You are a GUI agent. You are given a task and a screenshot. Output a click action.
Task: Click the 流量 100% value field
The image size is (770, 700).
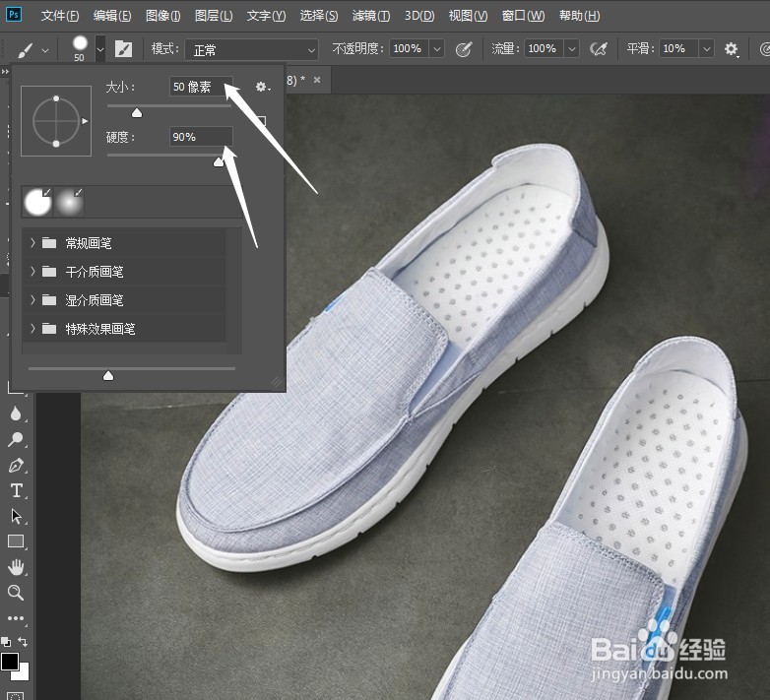tap(544, 48)
